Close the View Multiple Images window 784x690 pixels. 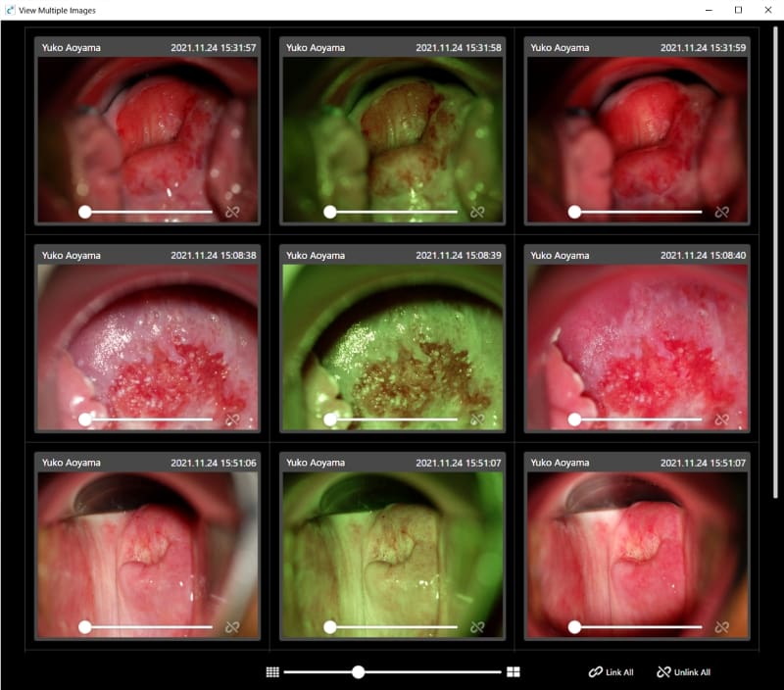point(766,10)
